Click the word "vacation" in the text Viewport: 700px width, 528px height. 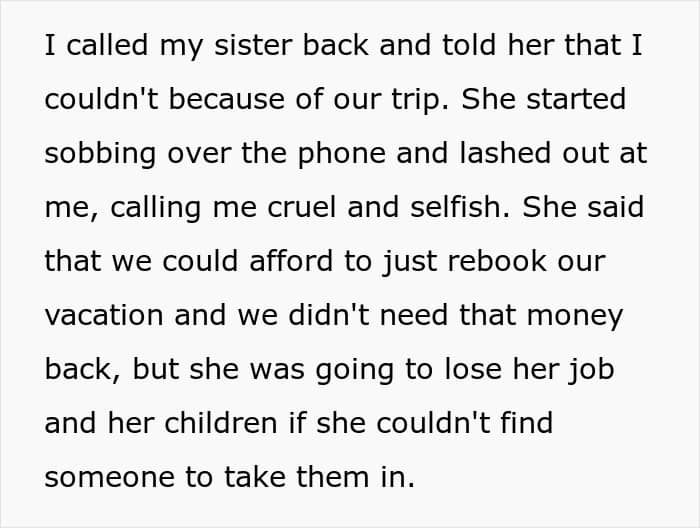click(x=104, y=315)
